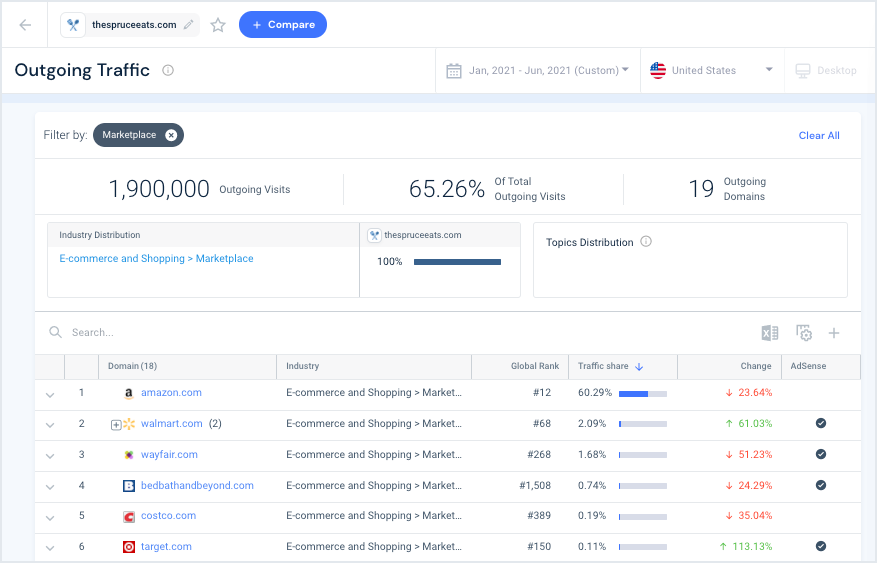Expand the amazon.com row chevron
Viewport: 877px width, 563px height.
pyautogui.click(x=50, y=395)
